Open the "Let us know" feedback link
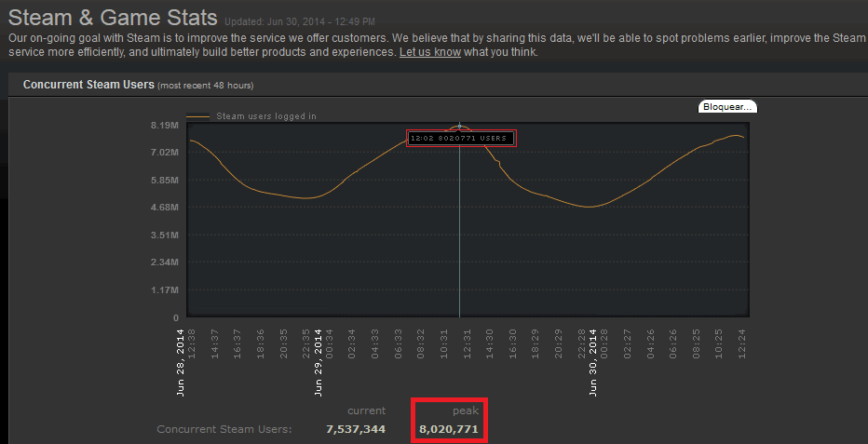The width and height of the screenshot is (868, 444). pyautogui.click(x=430, y=52)
